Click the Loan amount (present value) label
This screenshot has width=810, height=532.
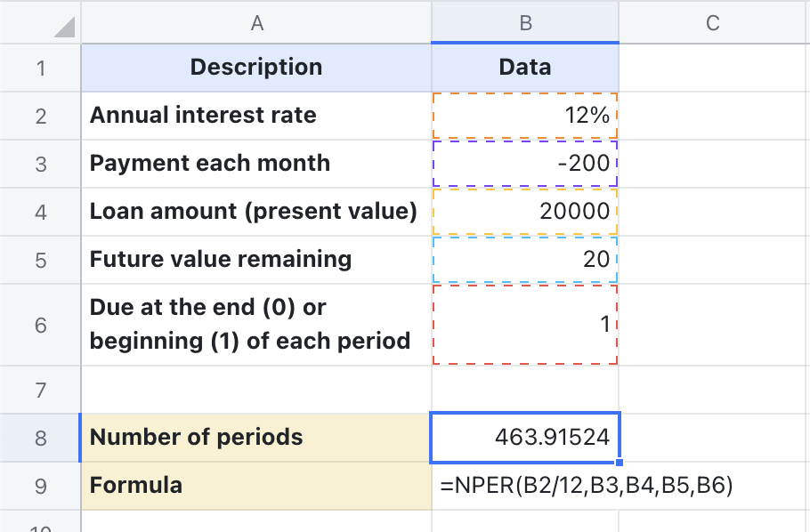[256, 211]
